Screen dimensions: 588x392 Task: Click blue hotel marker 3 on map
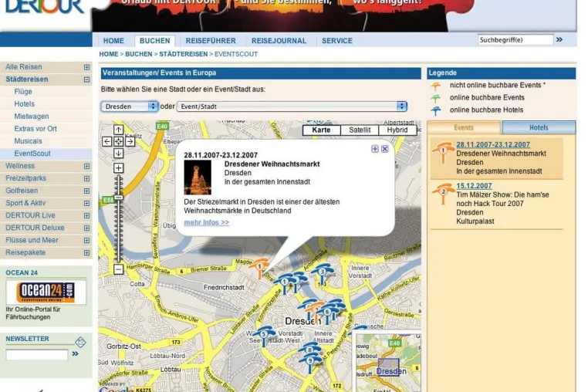(322, 273)
